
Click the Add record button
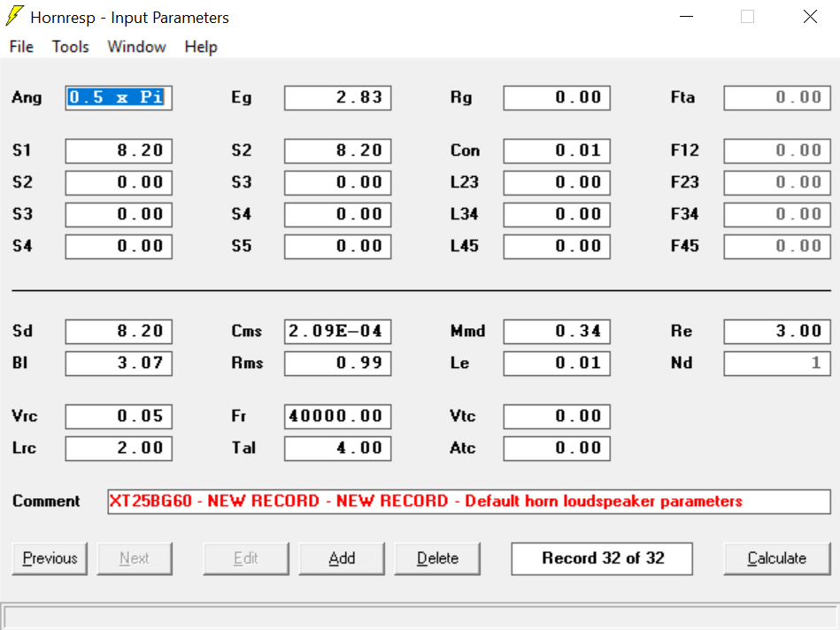pyautogui.click(x=342, y=558)
